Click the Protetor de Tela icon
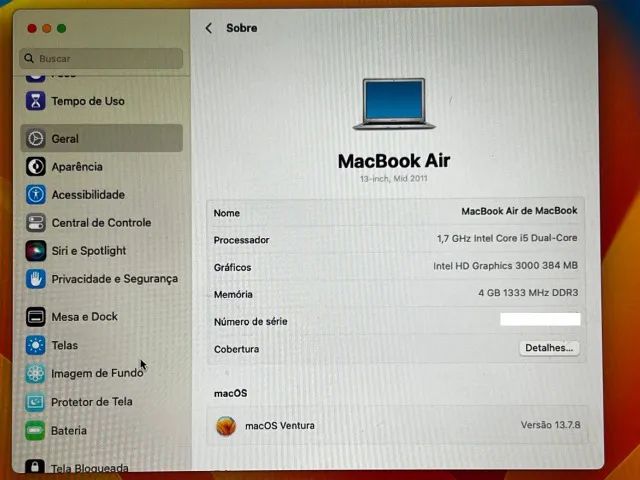The width and height of the screenshot is (640, 480). point(36,402)
